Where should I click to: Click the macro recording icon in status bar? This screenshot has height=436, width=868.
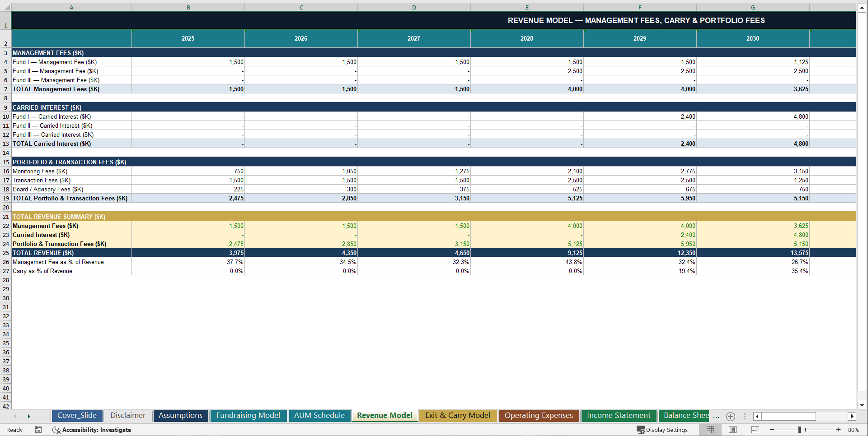pos(38,430)
